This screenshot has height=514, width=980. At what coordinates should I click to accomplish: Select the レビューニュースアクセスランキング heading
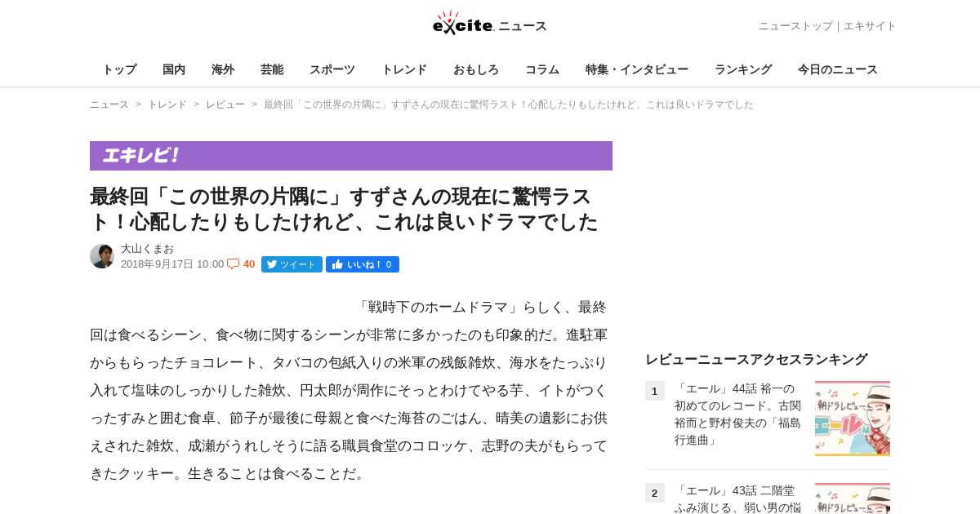pyautogui.click(x=756, y=359)
